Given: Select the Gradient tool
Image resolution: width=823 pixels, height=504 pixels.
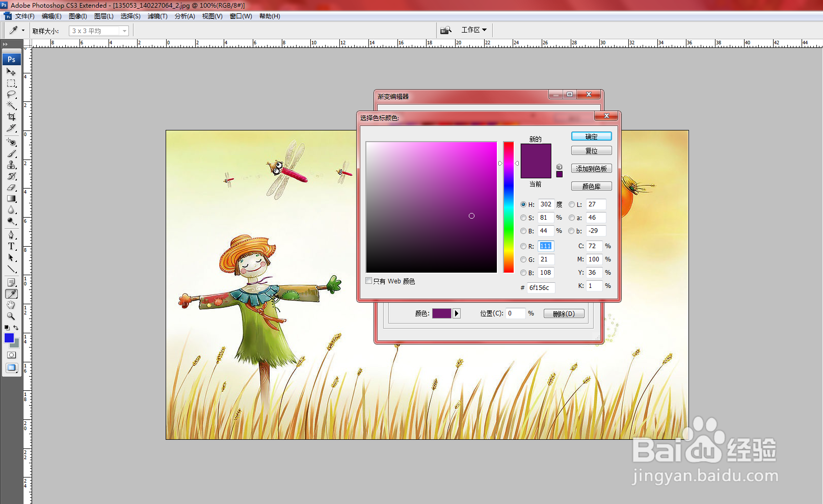Looking at the screenshot, I should [x=11, y=198].
